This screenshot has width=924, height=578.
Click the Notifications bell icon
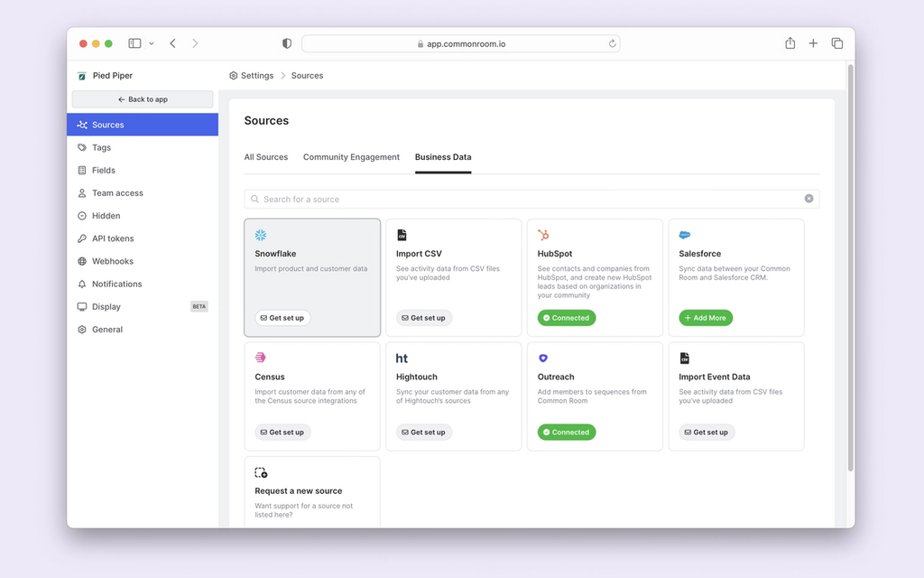[83, 284]
